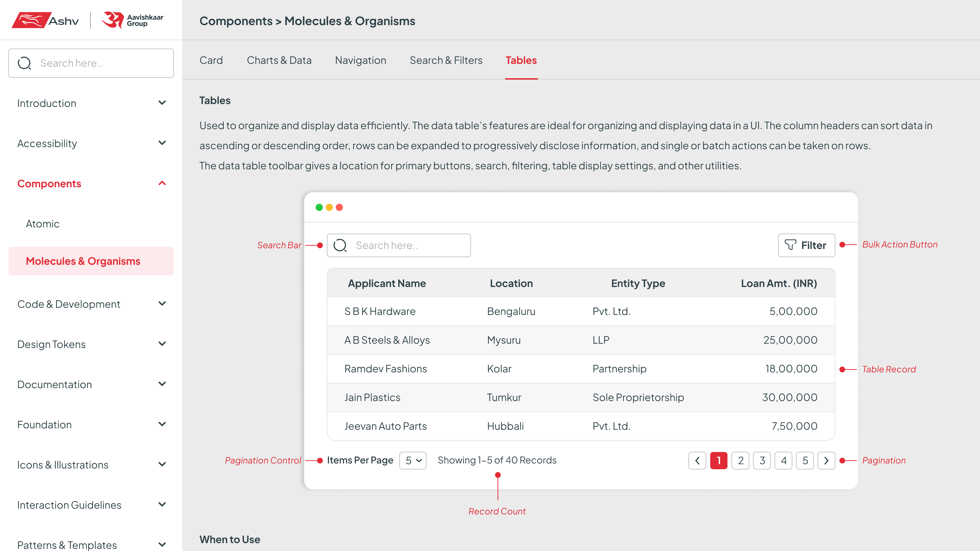Select pagination page 3
This screenshot has height=551, width=980.
point(762,460)
